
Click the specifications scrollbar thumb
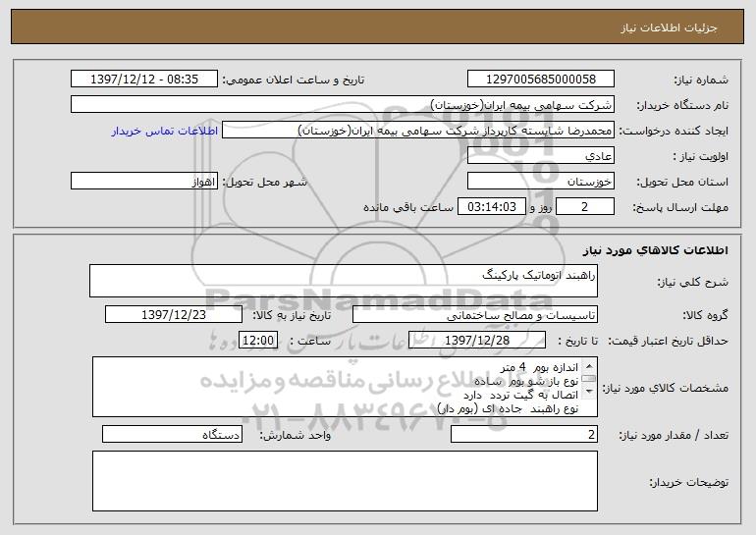[x=589, y=378]
